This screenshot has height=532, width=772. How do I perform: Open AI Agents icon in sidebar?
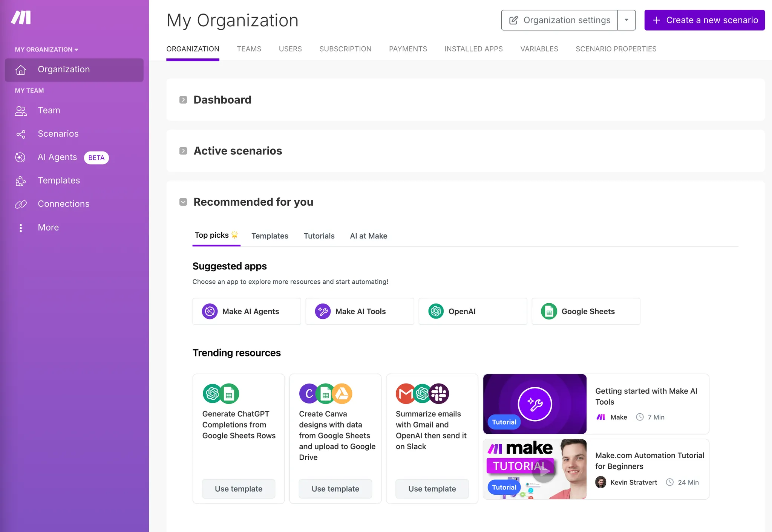click(x=20, y=157)
